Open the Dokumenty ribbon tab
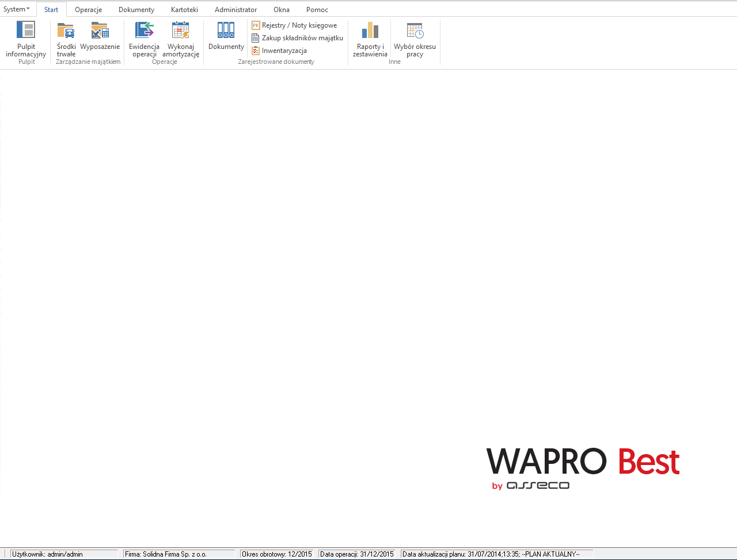The width and height of the screenshot is (737, 560). [x=136, y=9]
